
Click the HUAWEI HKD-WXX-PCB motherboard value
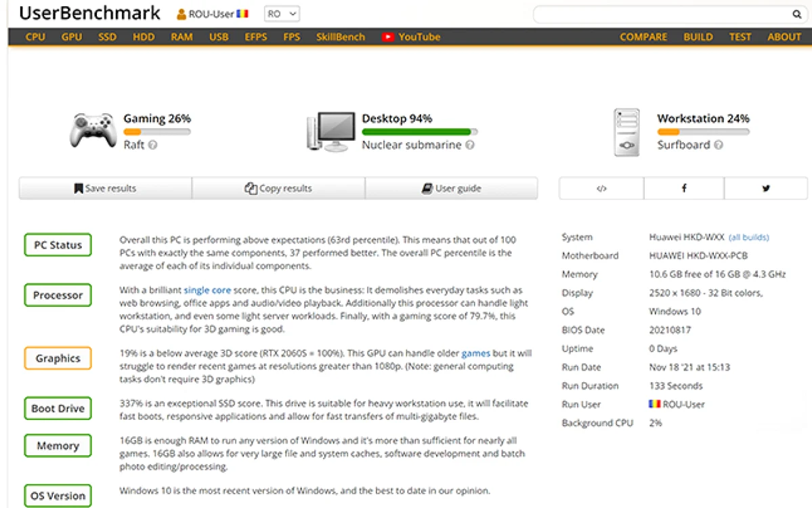pos(698,256)
